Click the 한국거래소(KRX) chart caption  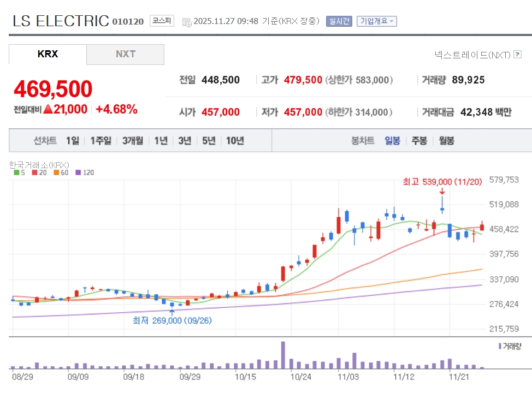tap(39, 165)
